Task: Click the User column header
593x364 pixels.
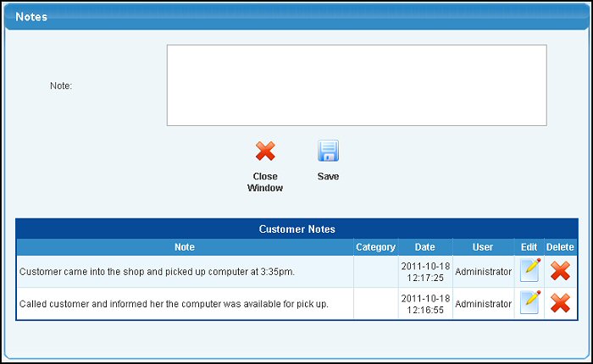Action: [483, 247]
